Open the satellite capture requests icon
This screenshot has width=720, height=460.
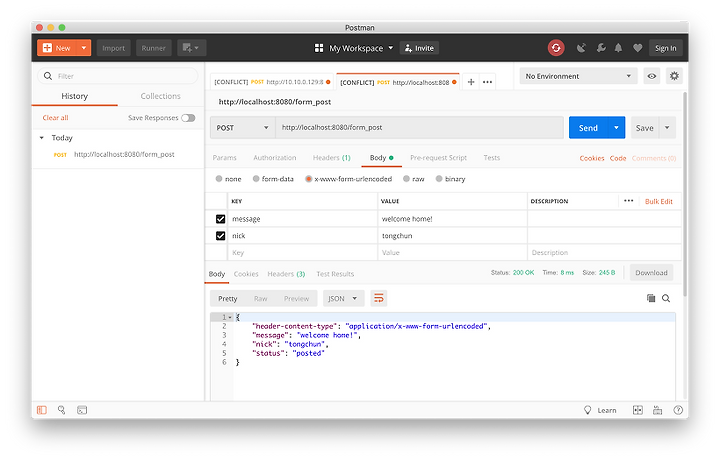pos(581,48)
